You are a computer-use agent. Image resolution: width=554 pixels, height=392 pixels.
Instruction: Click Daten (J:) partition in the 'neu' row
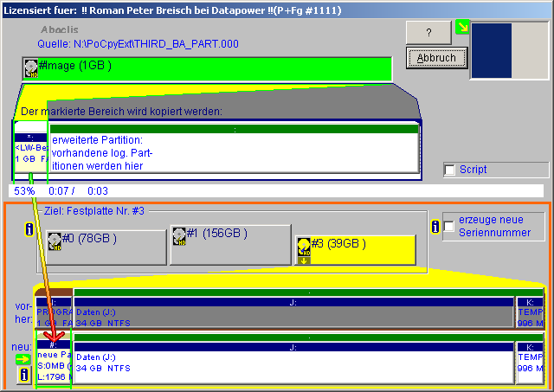click(x=293, y=363)
